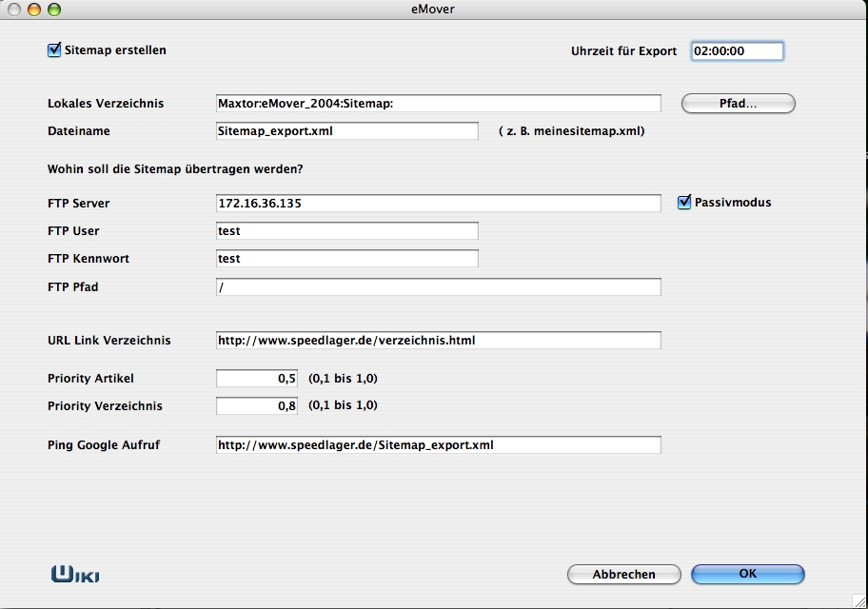Focus the FTP Kennwort field
This screenshot has height=609, width=868.
point(346,259)
